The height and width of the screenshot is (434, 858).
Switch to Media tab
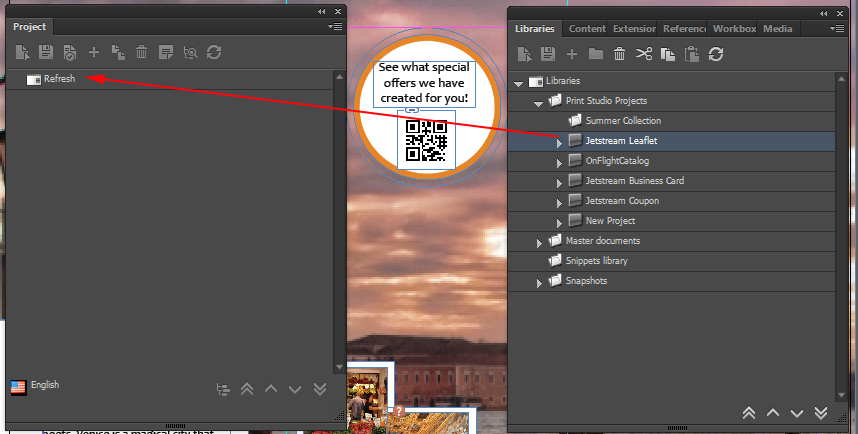tap(778, 29)
